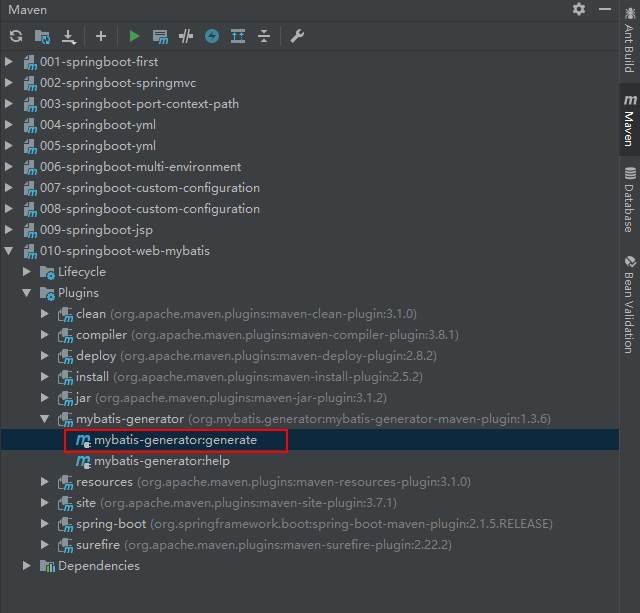
Task: Select 008-springboot-custom-configuration project
Action: point(150,209)
